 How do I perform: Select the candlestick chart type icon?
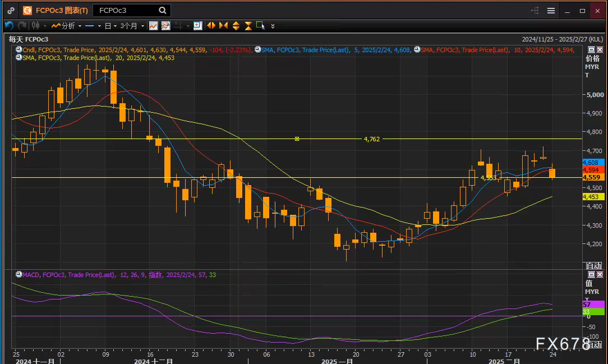click(36, 25)
